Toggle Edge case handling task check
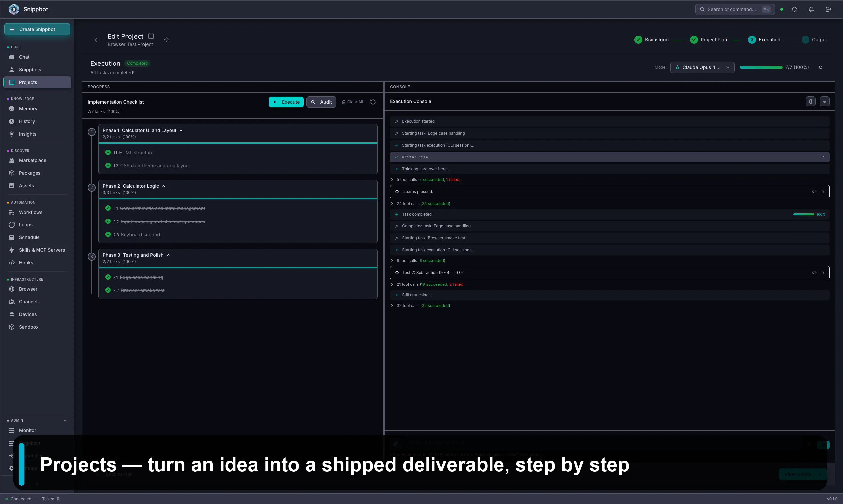The height and width of the screenshot is (504, 843). (108, 277)
